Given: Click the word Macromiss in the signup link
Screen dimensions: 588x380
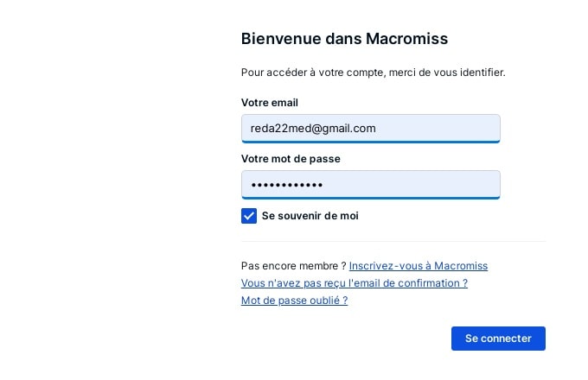Looking at the screenshot, I should [x=461, y=266].
